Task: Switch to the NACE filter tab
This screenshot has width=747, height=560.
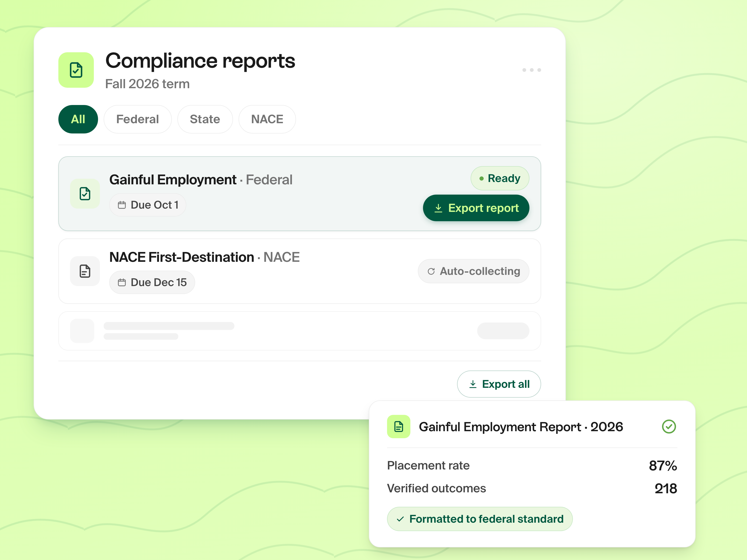Action: click(267, 119)
